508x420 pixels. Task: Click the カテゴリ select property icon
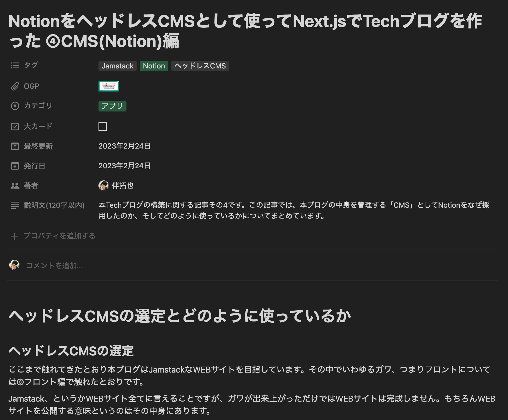click(x=15, y=106)
